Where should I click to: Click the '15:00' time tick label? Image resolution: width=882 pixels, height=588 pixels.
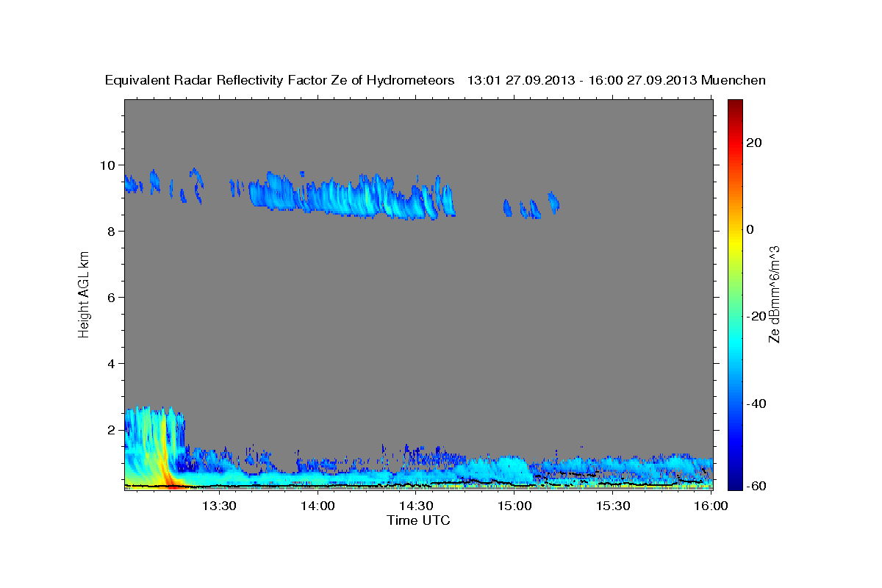point(514,506)
